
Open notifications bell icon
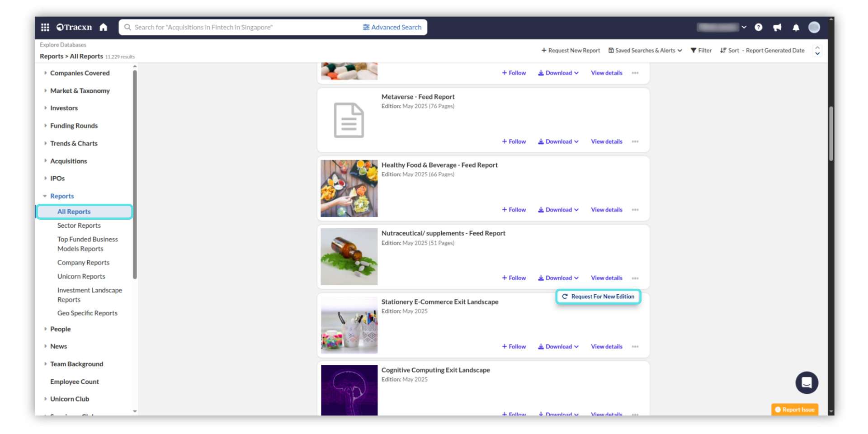(x=796, y=28)
